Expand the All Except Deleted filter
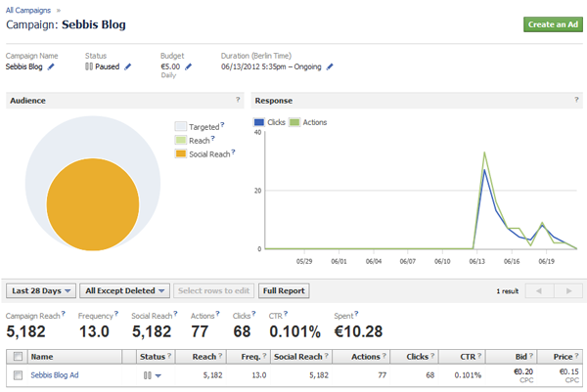The height and width of the screenshot is (392, 587). 123,290
